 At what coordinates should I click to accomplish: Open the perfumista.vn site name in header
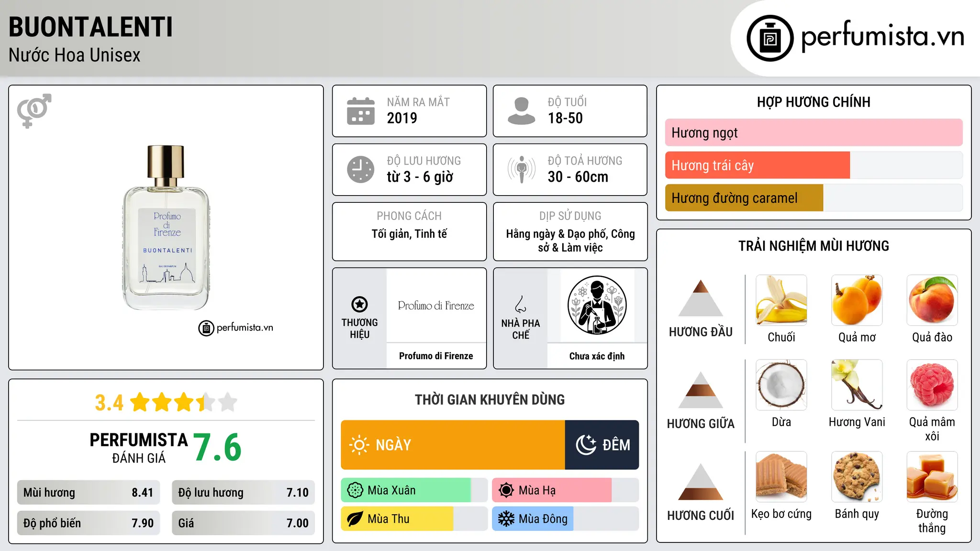pyautogui.click(x=883, y=36)
